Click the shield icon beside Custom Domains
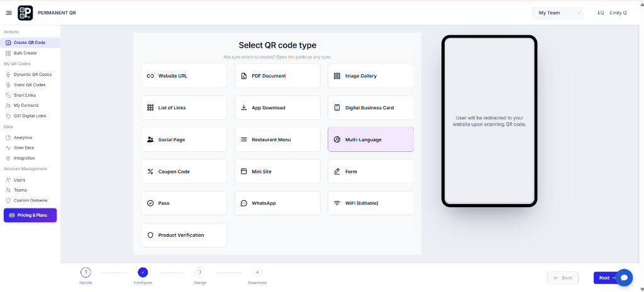 pyautogui.click(x=8, y=200)
